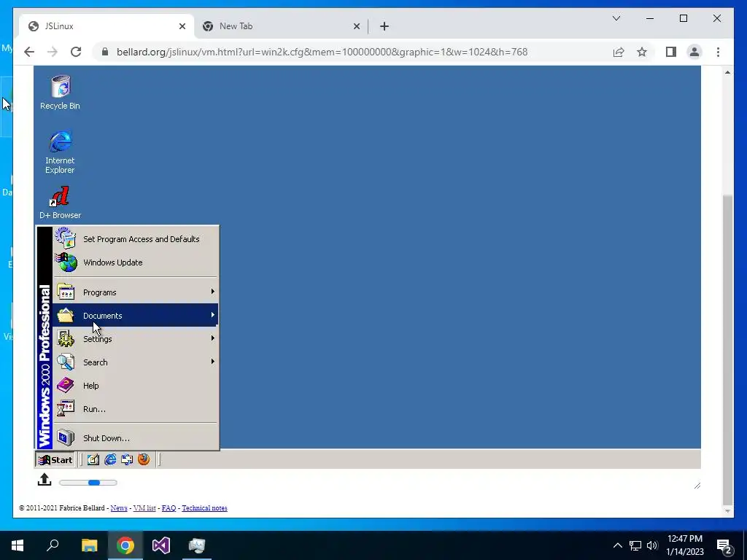Click the Help book icon in the Start menu
Viewport: 747px width, 560px height.
tap(66, 385)
